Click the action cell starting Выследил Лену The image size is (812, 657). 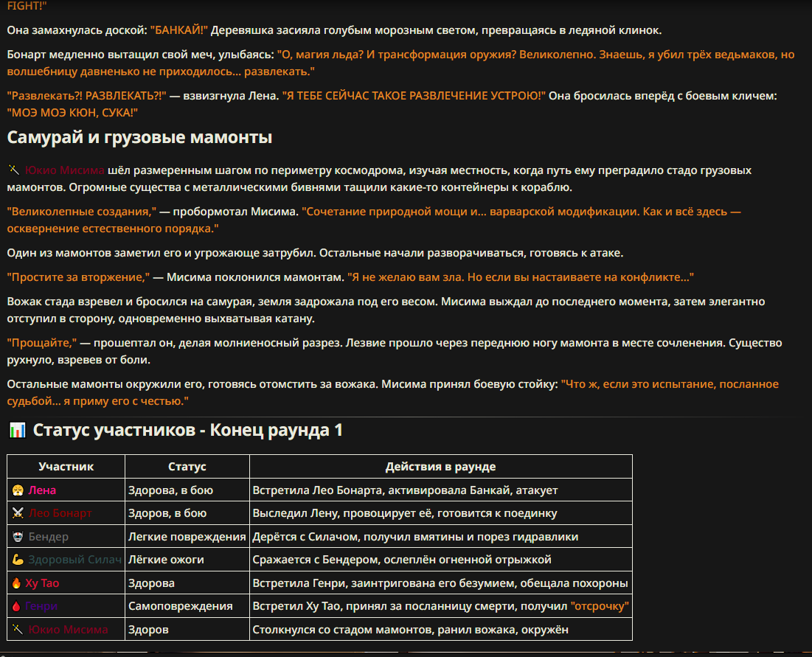coord(441,513)
